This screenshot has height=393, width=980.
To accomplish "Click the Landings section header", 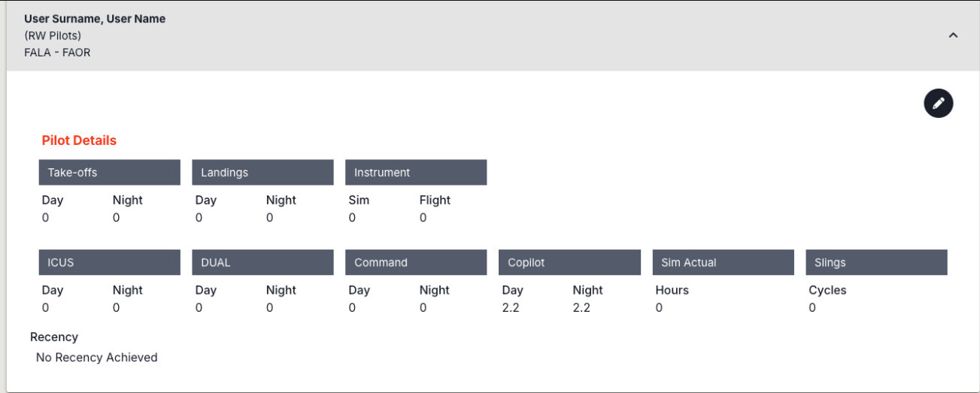I will [x=262, y=172].
